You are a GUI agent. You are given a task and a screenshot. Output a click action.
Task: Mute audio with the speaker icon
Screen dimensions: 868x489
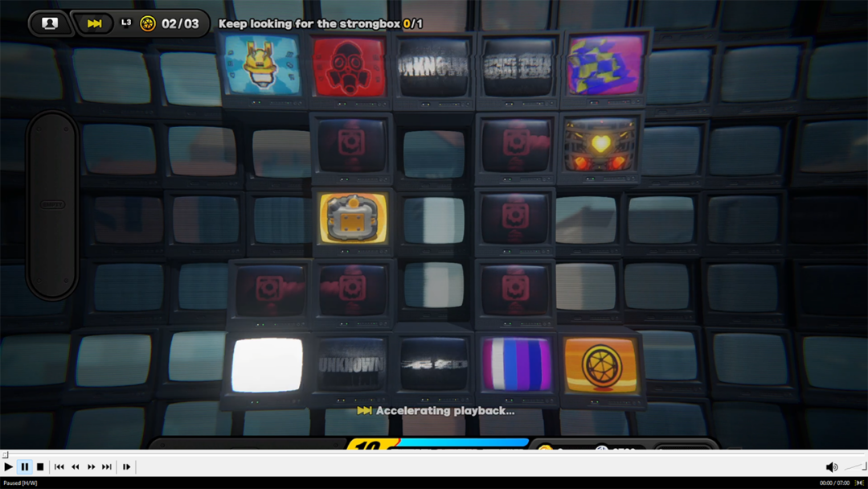(x=831, y=466)
